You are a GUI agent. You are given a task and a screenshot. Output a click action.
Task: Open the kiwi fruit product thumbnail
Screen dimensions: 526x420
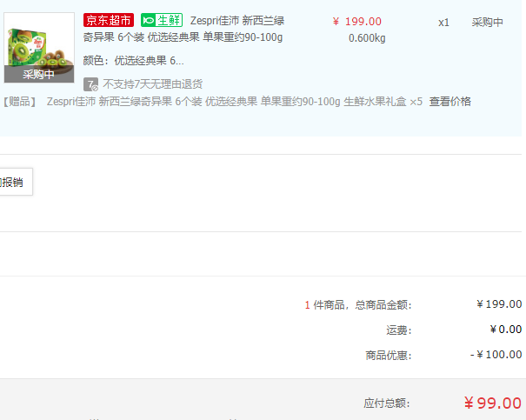[39, 47]
